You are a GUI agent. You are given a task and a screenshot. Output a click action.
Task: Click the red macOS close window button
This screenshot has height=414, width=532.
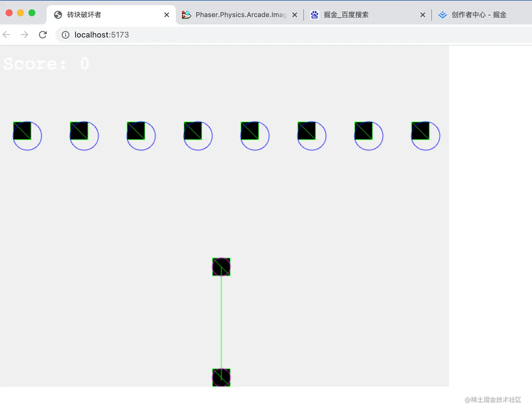click(9, 13)
